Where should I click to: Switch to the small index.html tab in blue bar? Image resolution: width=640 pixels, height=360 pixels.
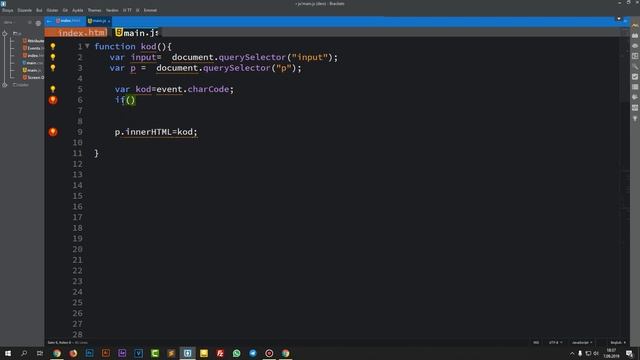tap(69, 21)
